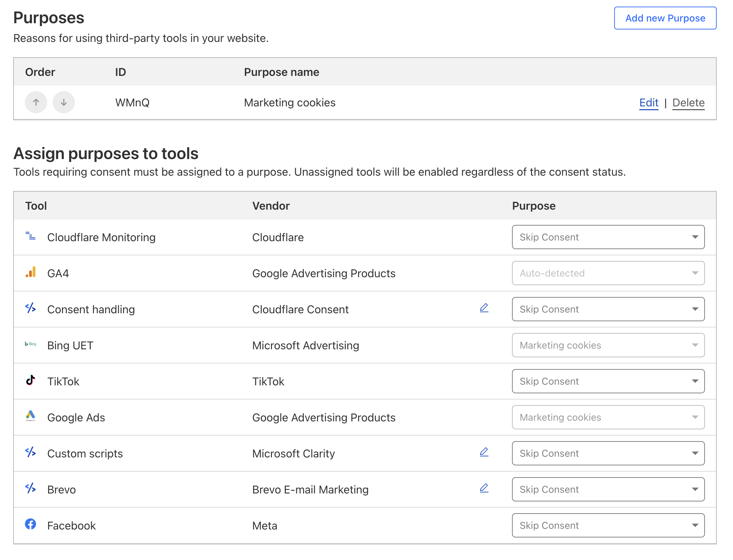Click the Cloudflare Monitoring icon

(30, 236)
